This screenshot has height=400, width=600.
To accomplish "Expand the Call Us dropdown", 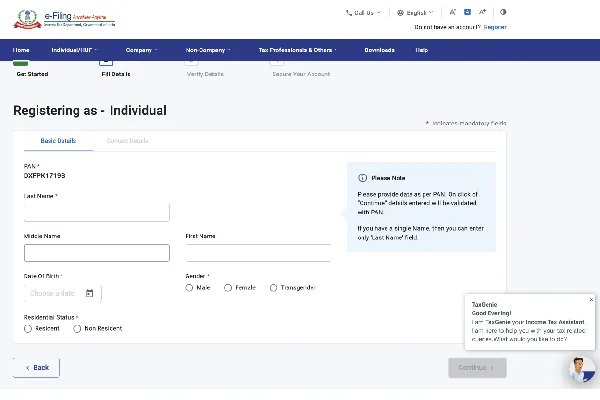I will pos(361,13).
